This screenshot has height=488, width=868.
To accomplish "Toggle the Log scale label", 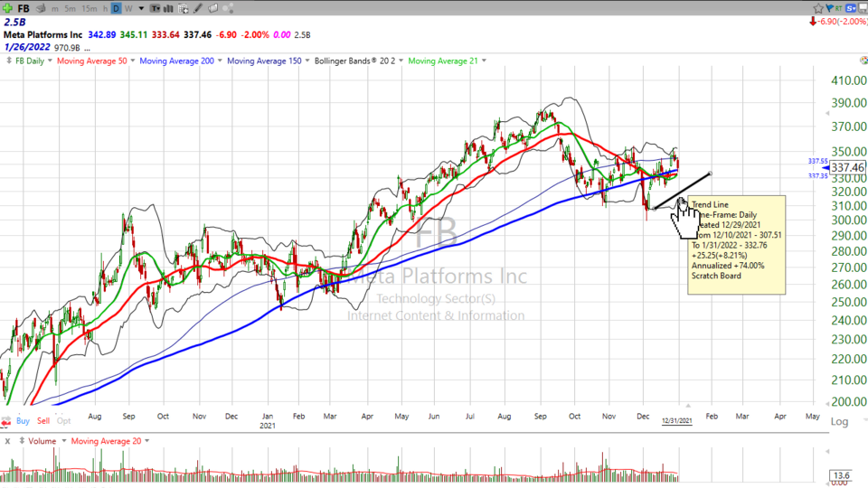I will tap(839, 422).
